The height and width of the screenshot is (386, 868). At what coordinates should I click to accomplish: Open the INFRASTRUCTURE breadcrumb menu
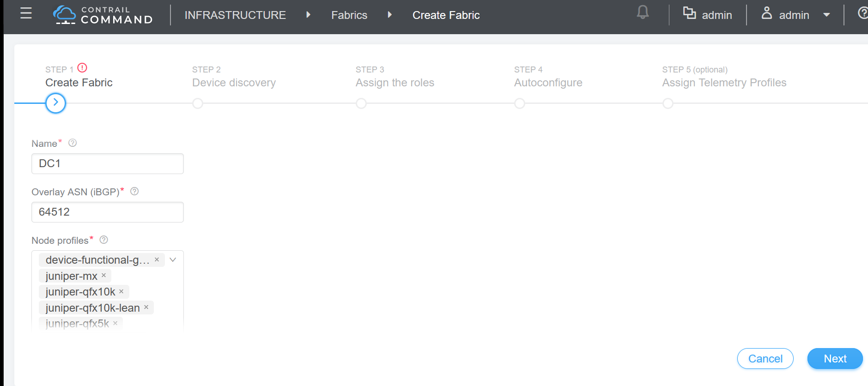[x=235, y=15]
